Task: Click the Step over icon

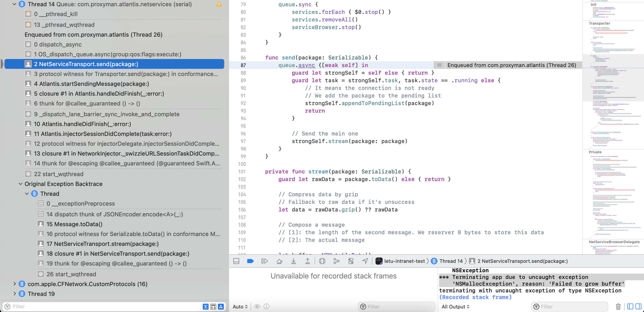Action: pos(279,261)
